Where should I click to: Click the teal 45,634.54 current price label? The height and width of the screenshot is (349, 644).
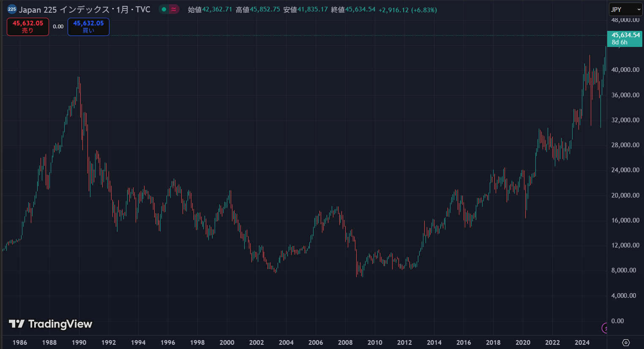[625, 38]
